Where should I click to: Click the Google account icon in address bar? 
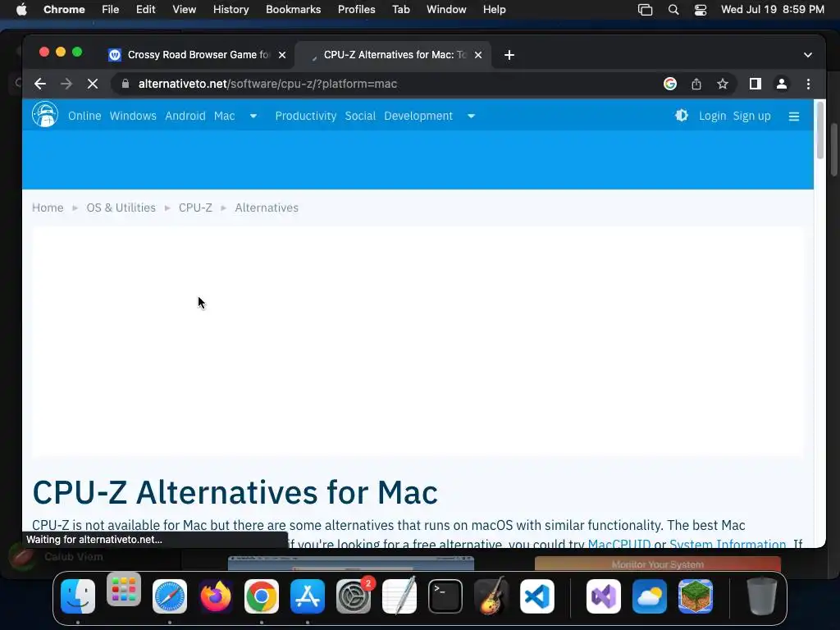(x=669, y=84)
